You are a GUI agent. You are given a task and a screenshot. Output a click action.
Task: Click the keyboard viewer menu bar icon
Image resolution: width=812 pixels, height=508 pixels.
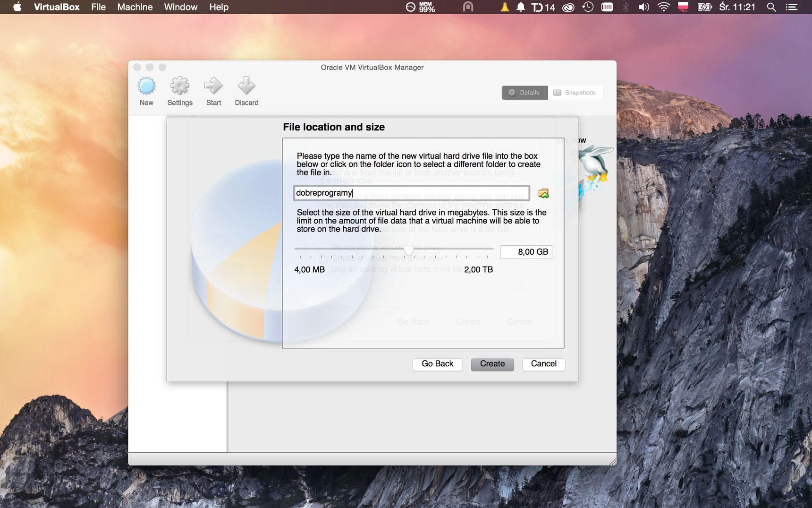pyautogui.click(x=607, y=7)
